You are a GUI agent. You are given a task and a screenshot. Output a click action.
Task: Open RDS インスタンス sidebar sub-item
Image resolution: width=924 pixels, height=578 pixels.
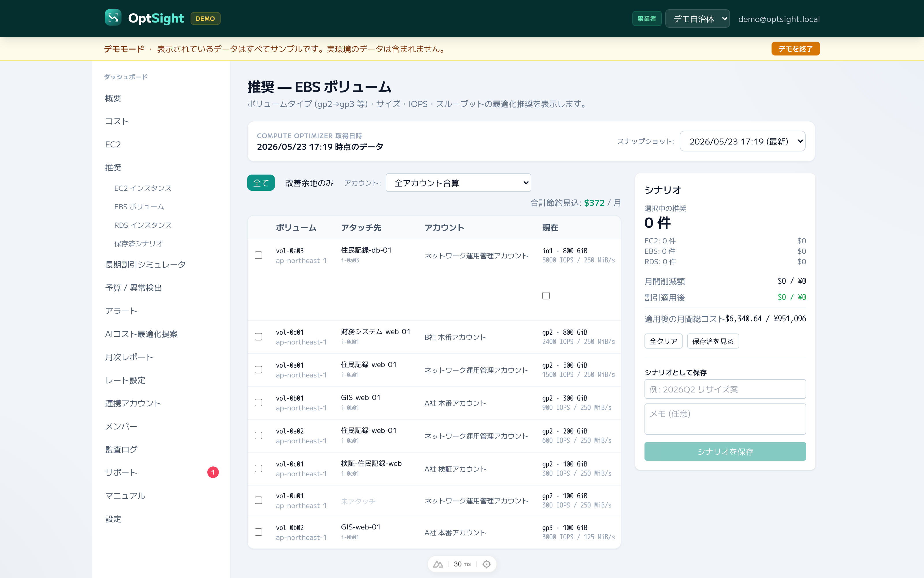pyautogui.click(x=143, y=225)
